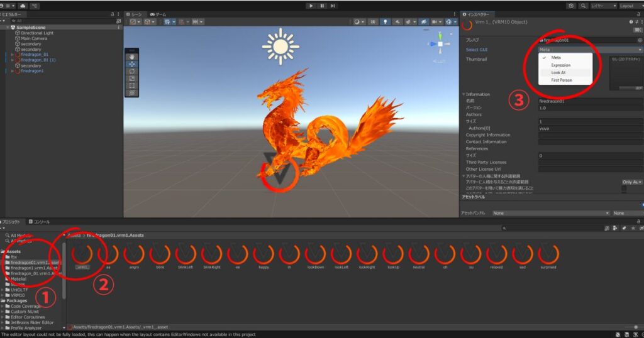
Task: Click the project tree vertical scrollbar
Action: tap(64, 271)
